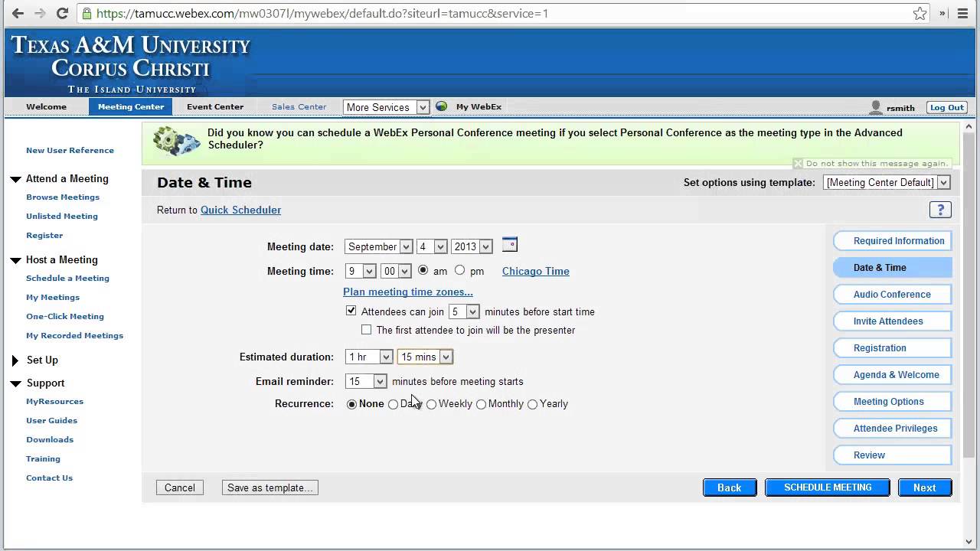Go to Agenda & Welcome step
This screenshot has width=980, height=551.
[x=893, y=374]
